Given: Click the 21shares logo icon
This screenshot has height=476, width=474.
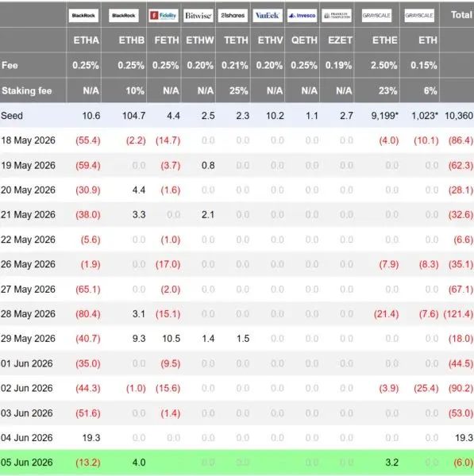Looking at the screenshot, I should [233, 16].
